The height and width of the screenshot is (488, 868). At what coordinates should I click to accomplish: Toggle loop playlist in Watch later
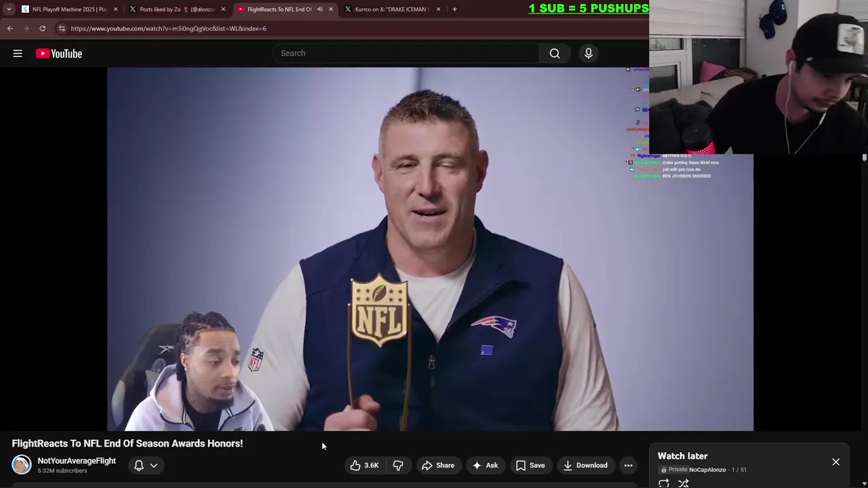click(664, 483)
